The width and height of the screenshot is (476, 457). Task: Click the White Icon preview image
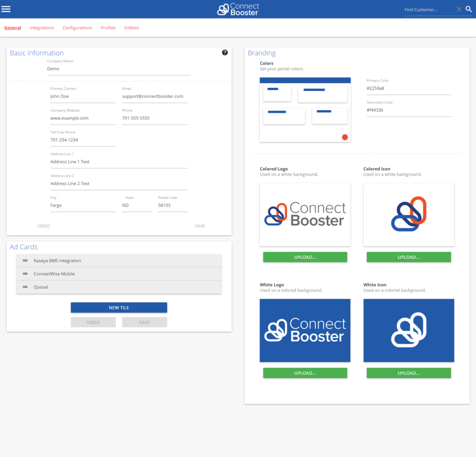coord(409,331)
